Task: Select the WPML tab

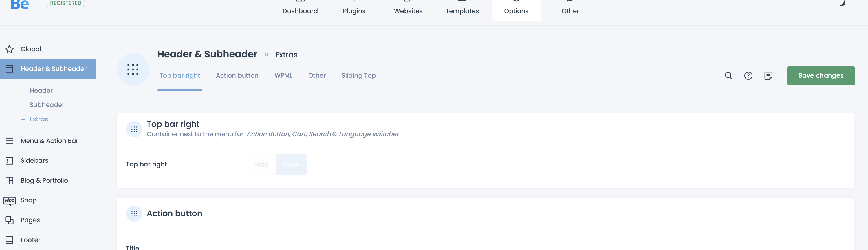Action: point(283,76)
